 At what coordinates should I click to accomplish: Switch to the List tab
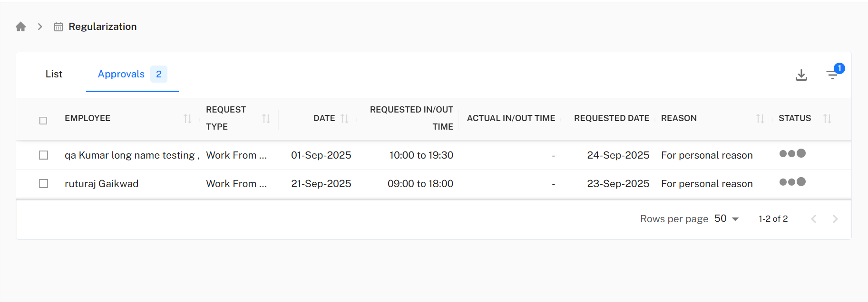coord(54,74)
